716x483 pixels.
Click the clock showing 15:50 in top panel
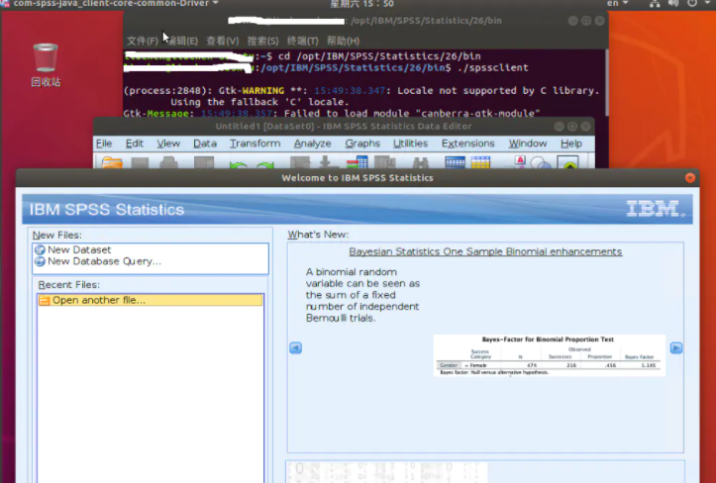[362, 4]
